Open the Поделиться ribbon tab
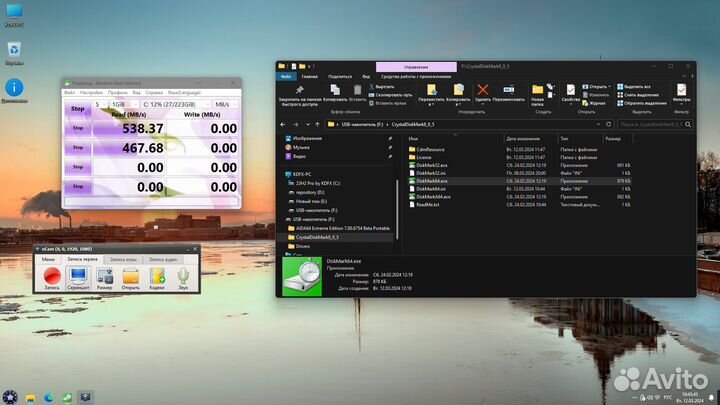This screenshot has height=405, width=720. pyautogui.click(x=340, y=77)
